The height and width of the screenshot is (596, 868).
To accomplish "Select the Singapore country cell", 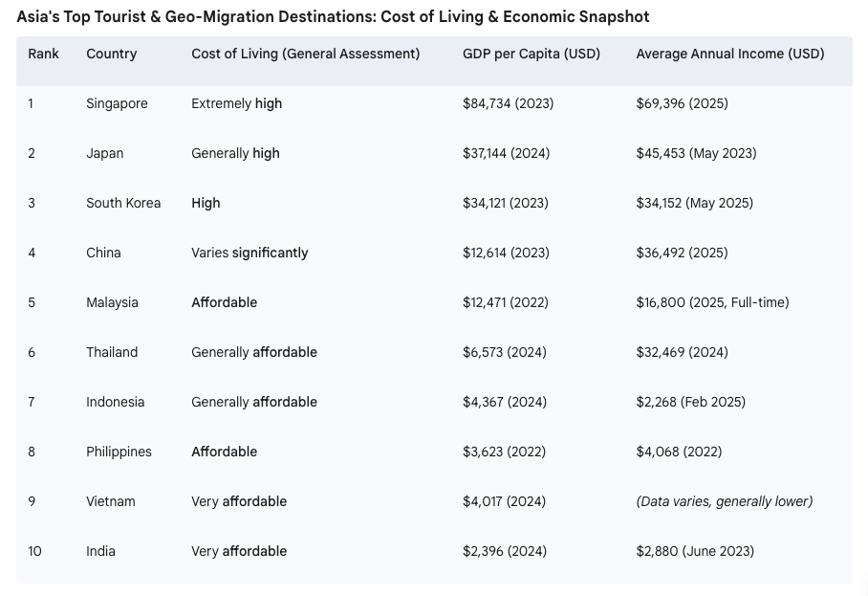I will point(117,103).
